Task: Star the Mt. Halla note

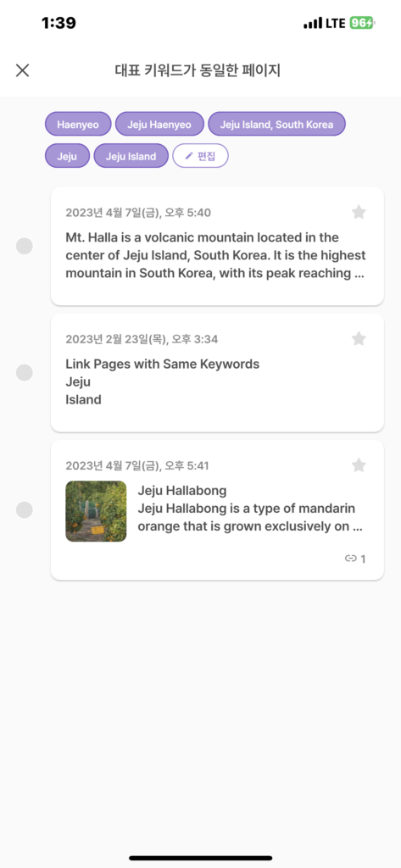Action: pyautogui.click(x=359, y=212)
